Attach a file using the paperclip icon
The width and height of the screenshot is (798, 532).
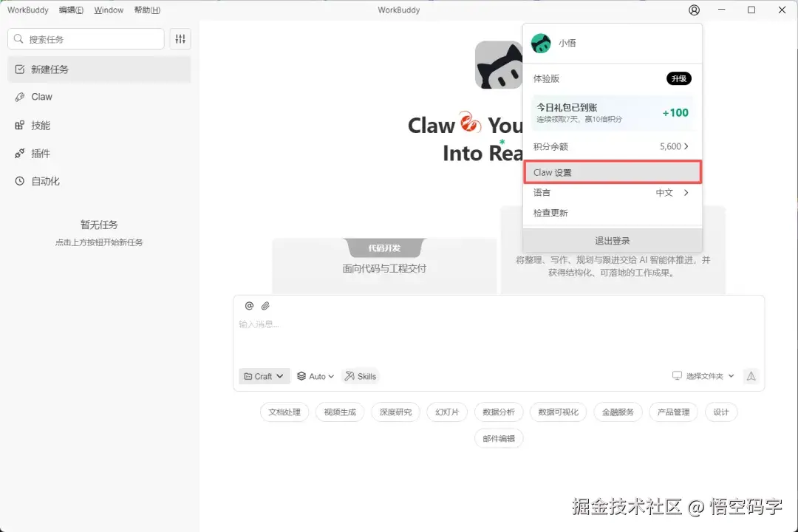(x=266, y=305)
